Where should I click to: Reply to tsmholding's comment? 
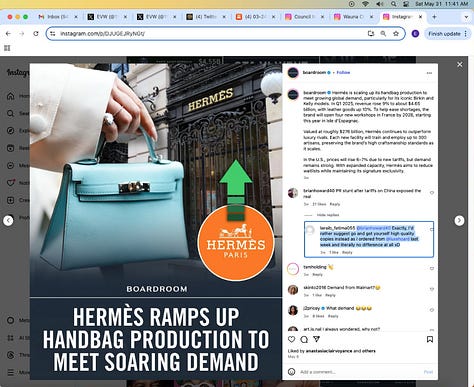click(317, 275)
